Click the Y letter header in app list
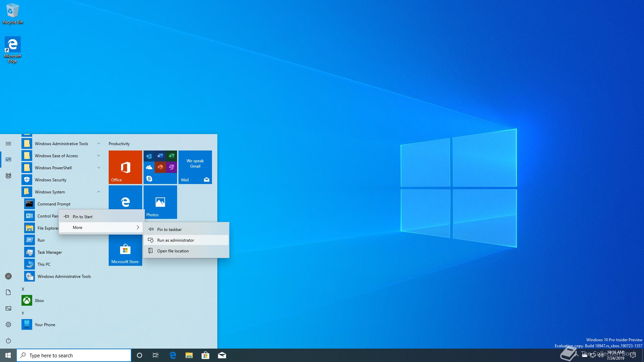644x362 pixels. 23,313
